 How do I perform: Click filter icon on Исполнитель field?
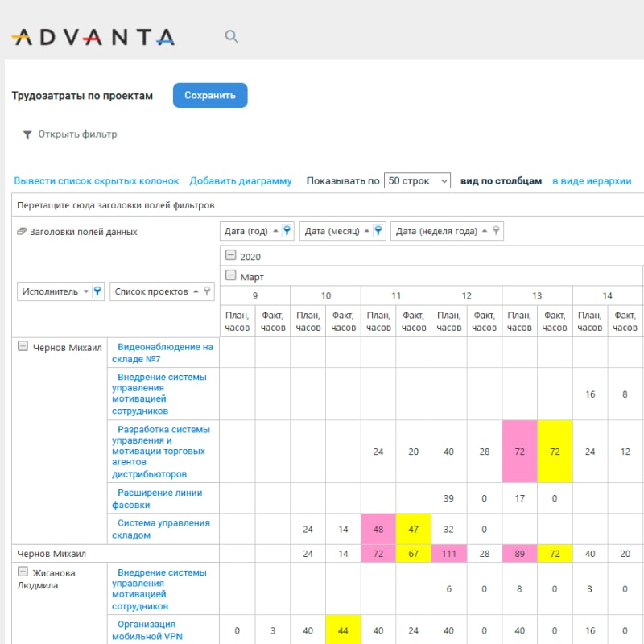tap(97, 291)
